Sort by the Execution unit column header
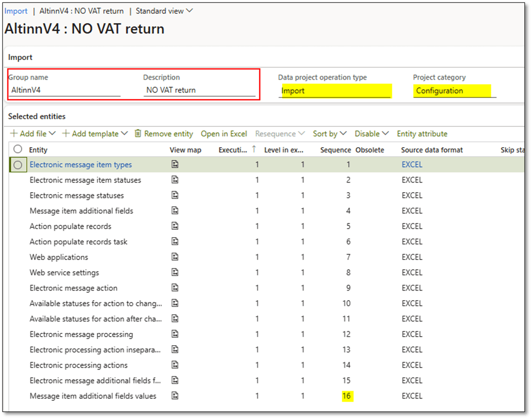Screen dimensions: 532x419 (x=233, y=150)
